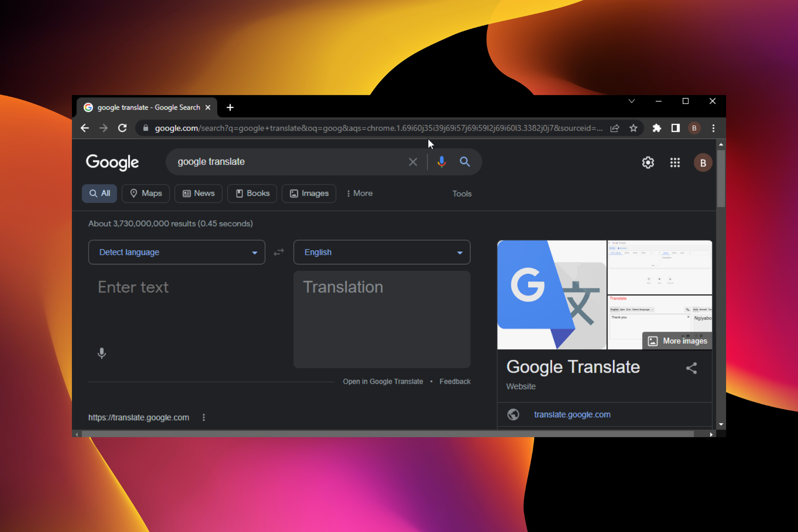Select the All results tab
Screen dimensions: 798x532
point(100,193)
